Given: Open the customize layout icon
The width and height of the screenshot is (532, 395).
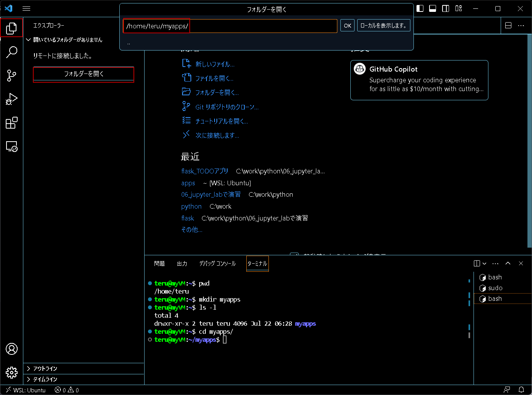Looking at the screenshot, I should pos(459,8).
